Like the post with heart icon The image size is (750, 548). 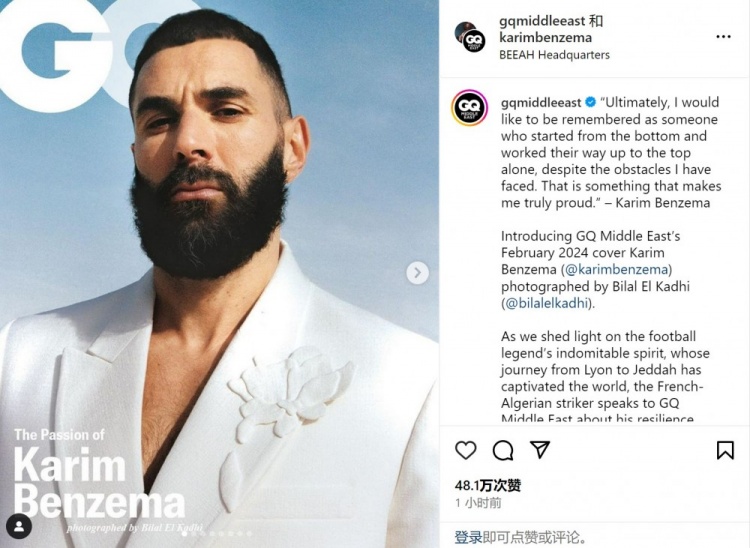(465, 450)
